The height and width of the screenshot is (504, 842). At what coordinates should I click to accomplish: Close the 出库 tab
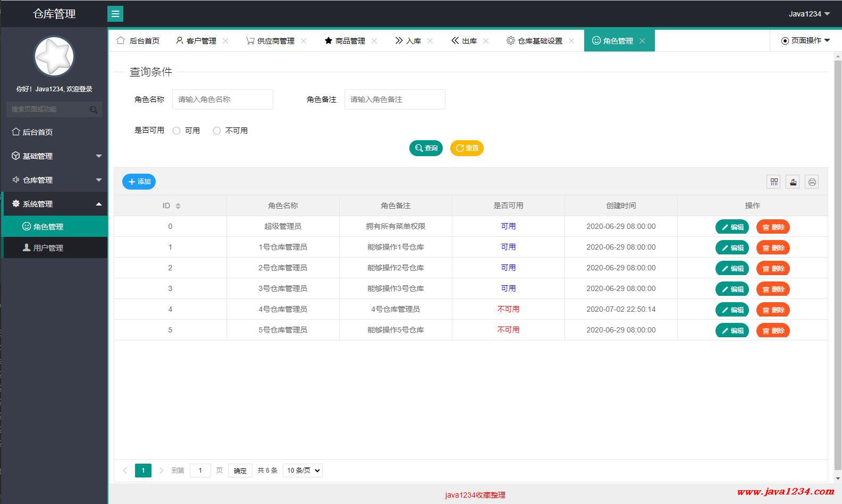(x=486, y=41)
